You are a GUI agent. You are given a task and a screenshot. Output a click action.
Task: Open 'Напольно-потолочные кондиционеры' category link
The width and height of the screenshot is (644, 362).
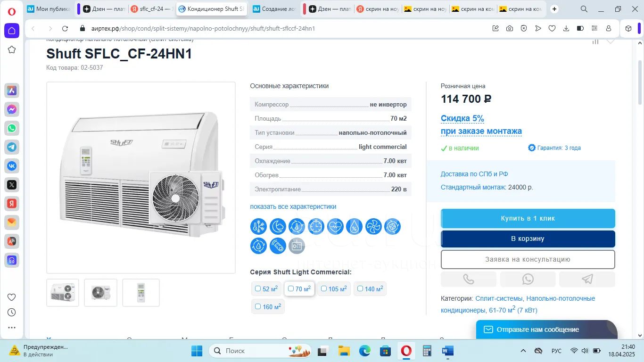(x=518, y=304)
